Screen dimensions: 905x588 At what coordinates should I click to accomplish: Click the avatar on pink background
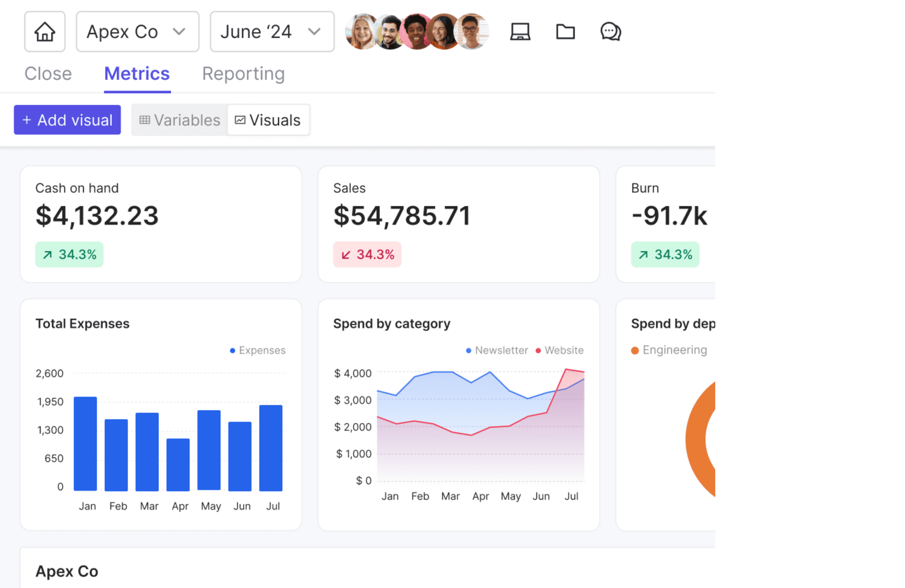click(x=416, y=32)
